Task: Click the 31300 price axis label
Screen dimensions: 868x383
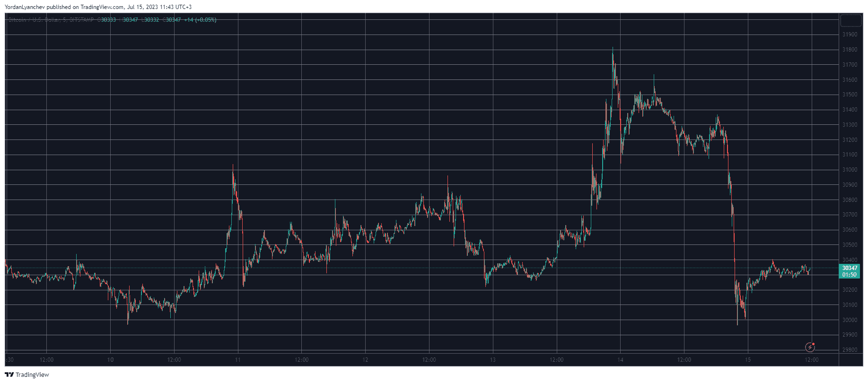Action: 850,125
